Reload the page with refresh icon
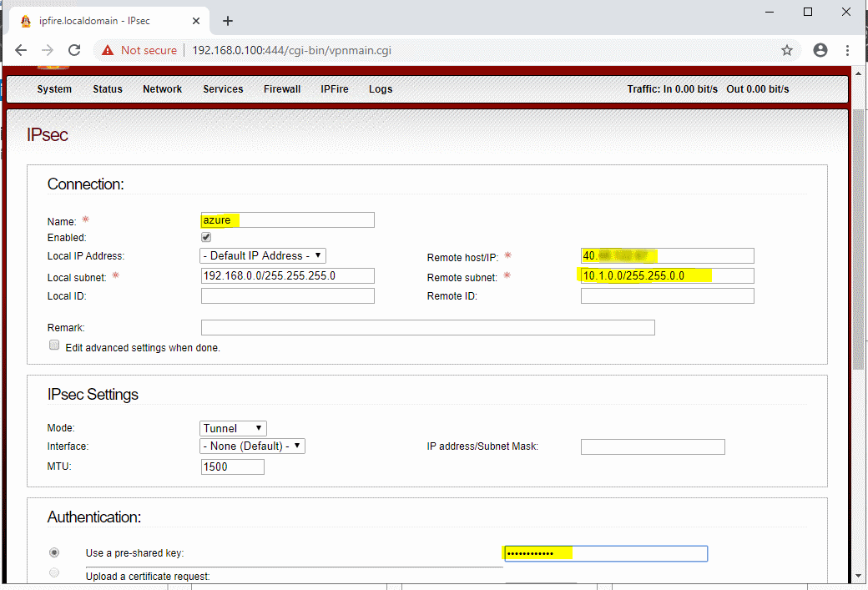The width and height of the screenshot is (868, 590). tap(73, 50)
